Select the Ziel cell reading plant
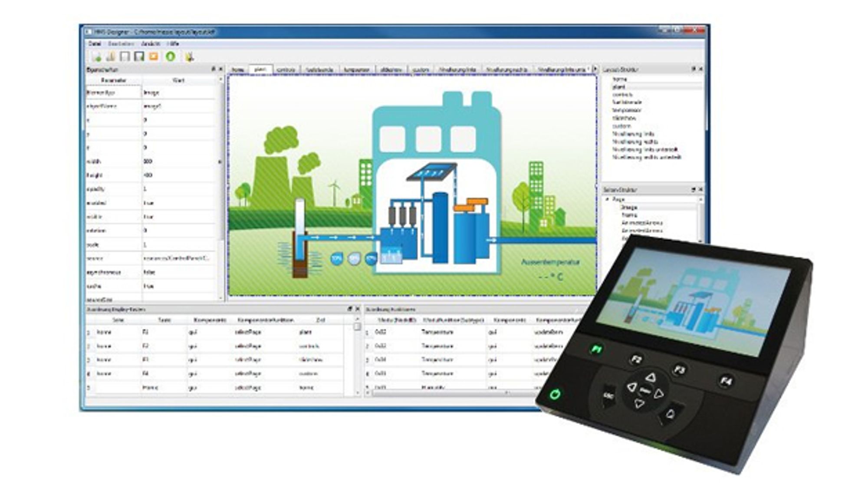This screenshot has height=488, width=868. point(320,332)
